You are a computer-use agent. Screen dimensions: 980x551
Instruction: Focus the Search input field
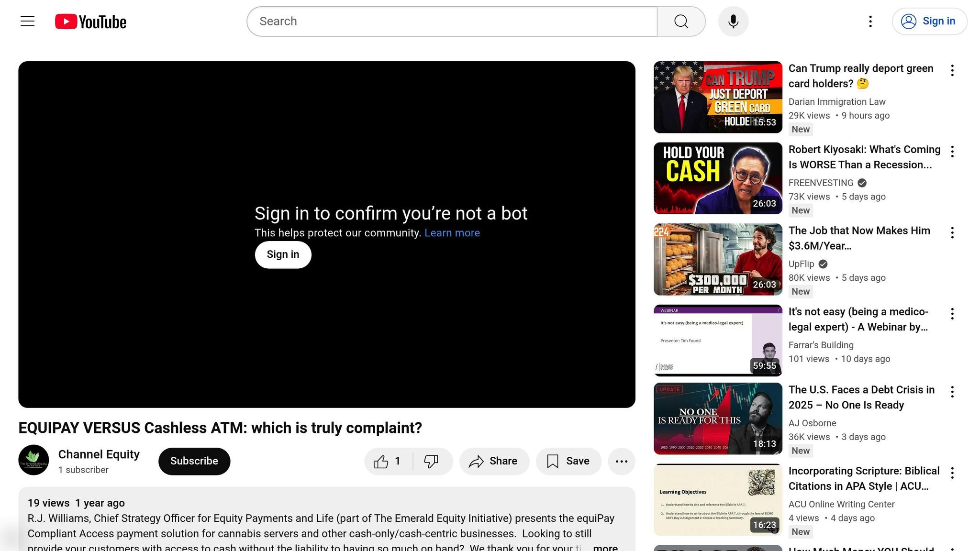coord(452,22)
